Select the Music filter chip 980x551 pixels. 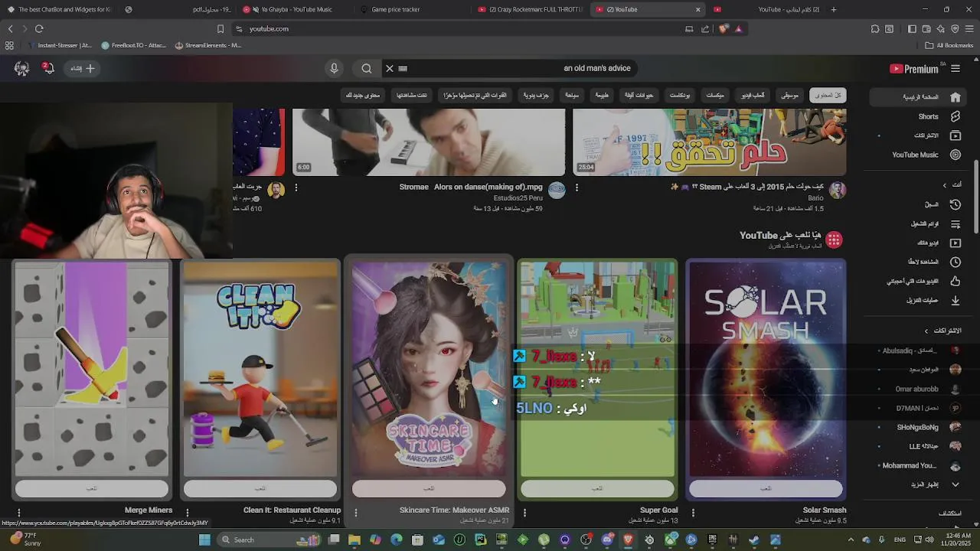(789, 95)
